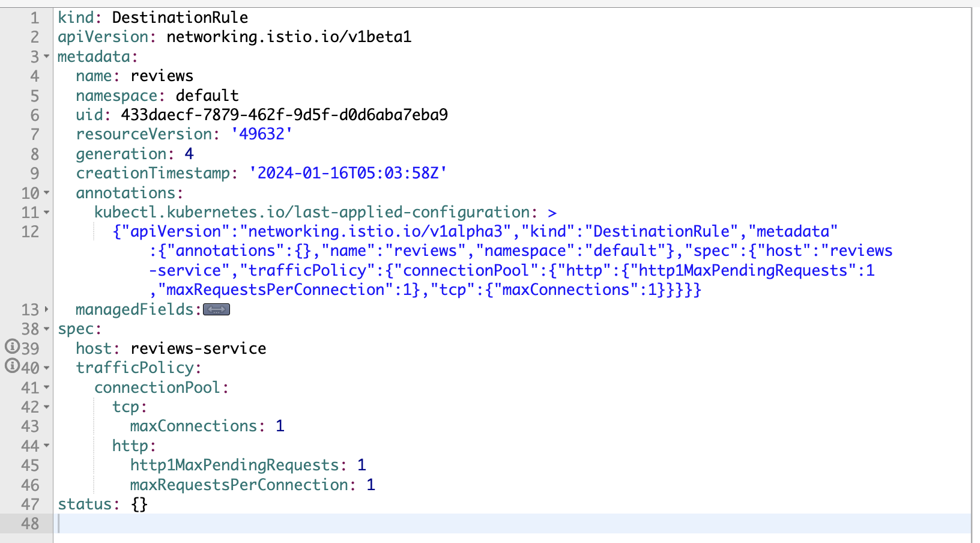This screenshot has width=980, height=543.
Task: Click the creationTimestamp value '2024-01-16T05:03:58Z'
Action: point(348,173)
